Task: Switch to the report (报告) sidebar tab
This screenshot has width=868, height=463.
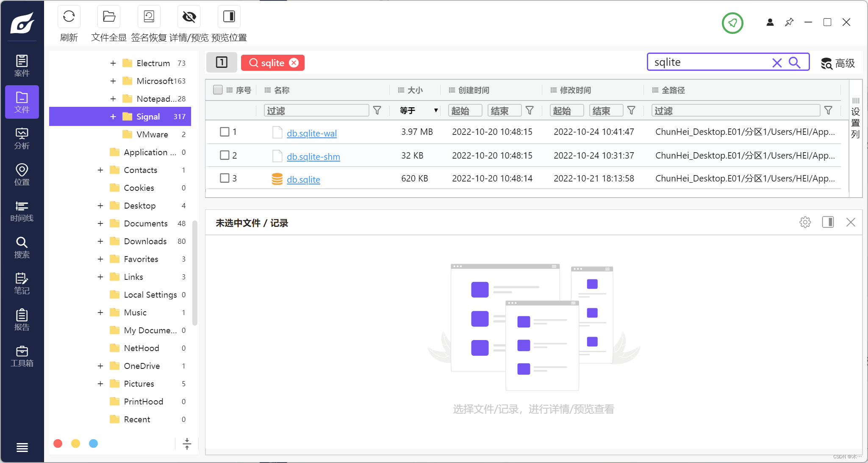Action: click(22, 320)
